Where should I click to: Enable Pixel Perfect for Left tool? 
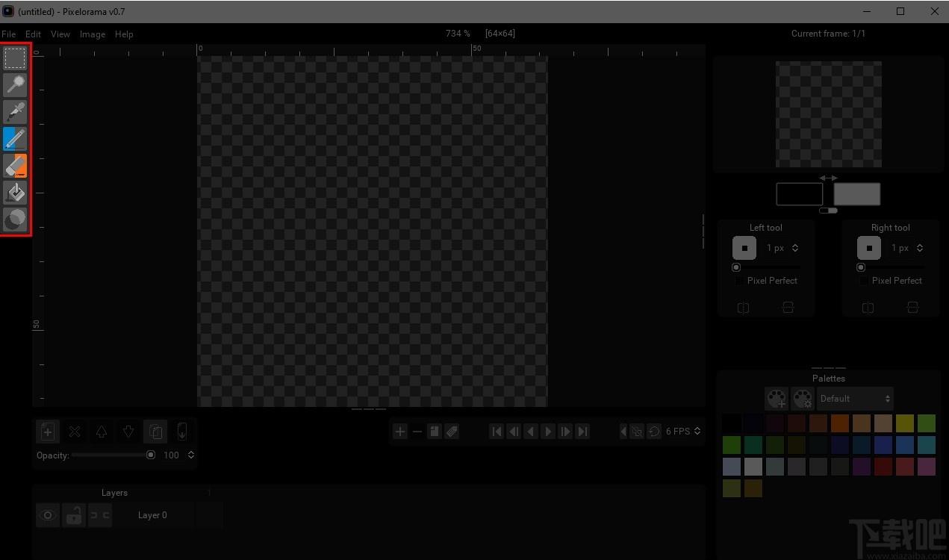(x=739, y=281)
